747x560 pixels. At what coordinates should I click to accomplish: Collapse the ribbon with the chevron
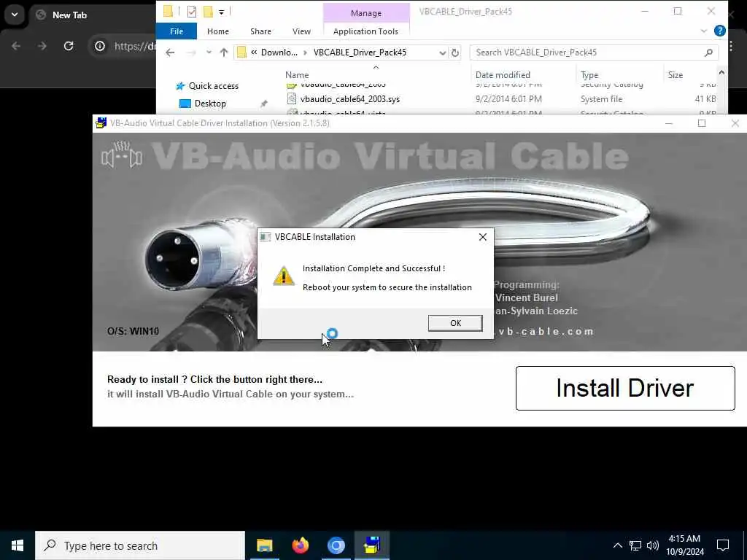pos(704,31)
